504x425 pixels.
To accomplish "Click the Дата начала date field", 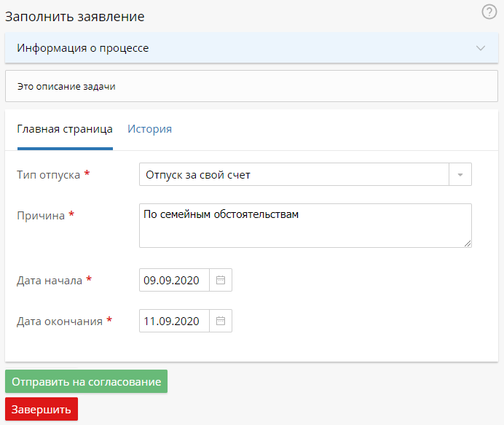I will 174,280.
